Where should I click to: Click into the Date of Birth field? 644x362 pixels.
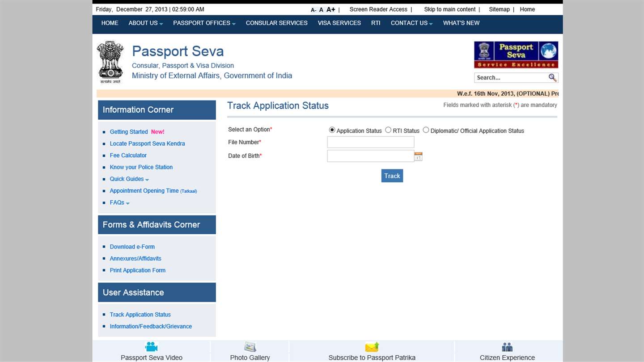[371, 156]
